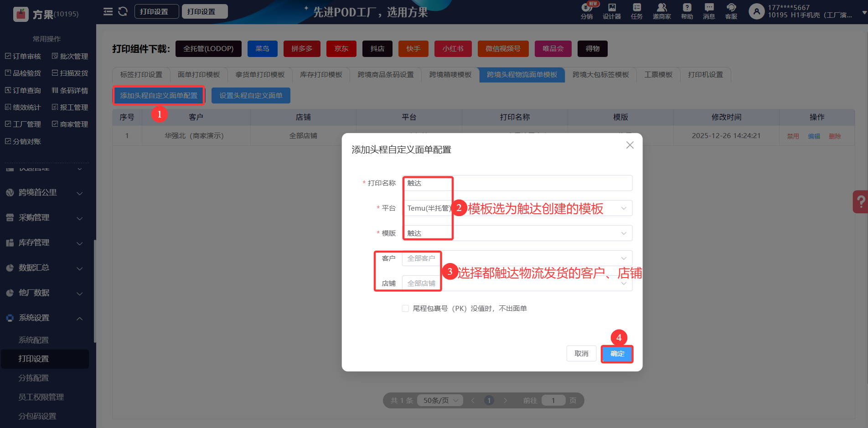The image size is (868, 428).
Task: Open the 工厂管理 shortcut
Action: (23, 124)
